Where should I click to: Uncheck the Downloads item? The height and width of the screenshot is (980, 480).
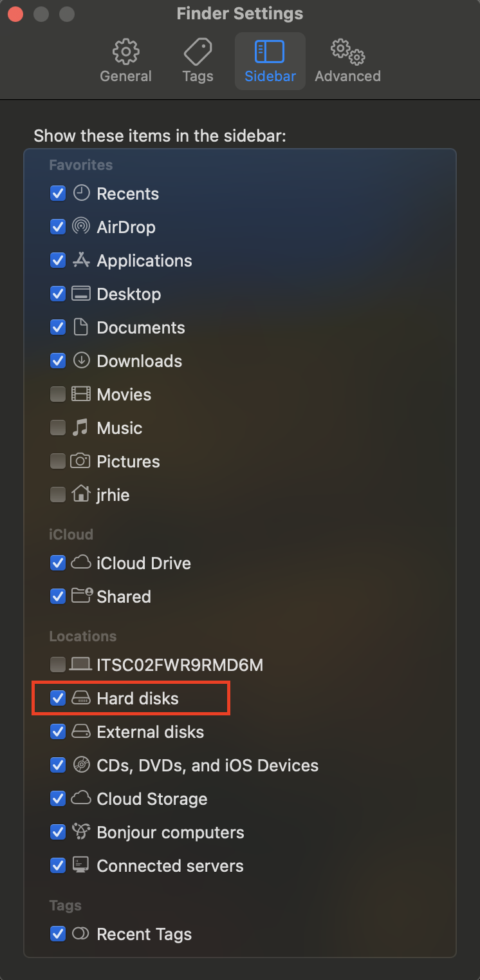[58, 361]
